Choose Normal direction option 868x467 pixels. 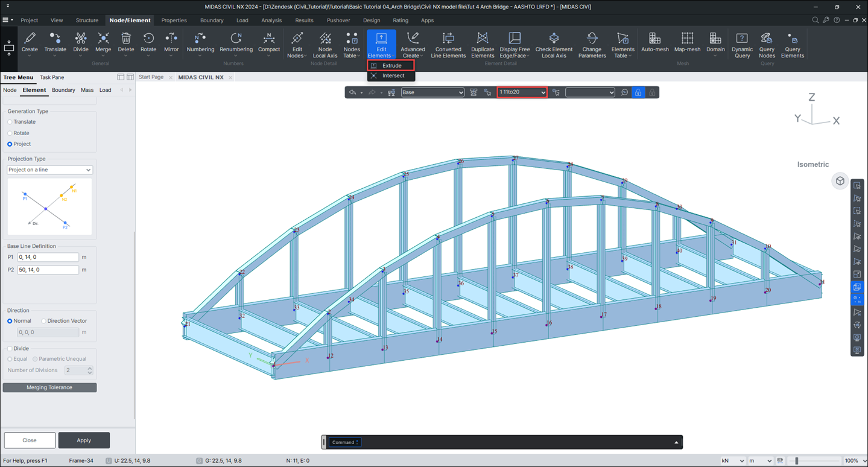click(x=10, y=321)
